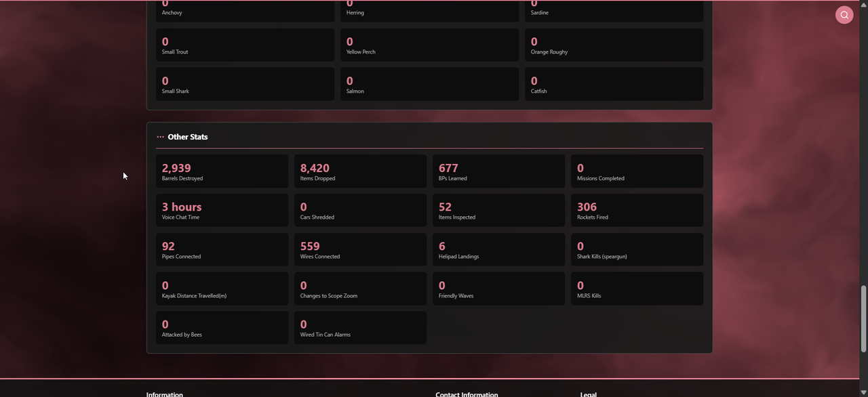The width and height of the screenshot is (868, 397).
Task: Click Kayak Distance Travelled(m) stat
Action: click(222, 289)
